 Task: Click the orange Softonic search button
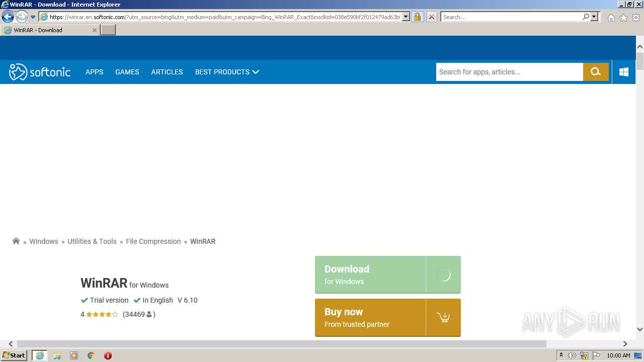point(596,72)
